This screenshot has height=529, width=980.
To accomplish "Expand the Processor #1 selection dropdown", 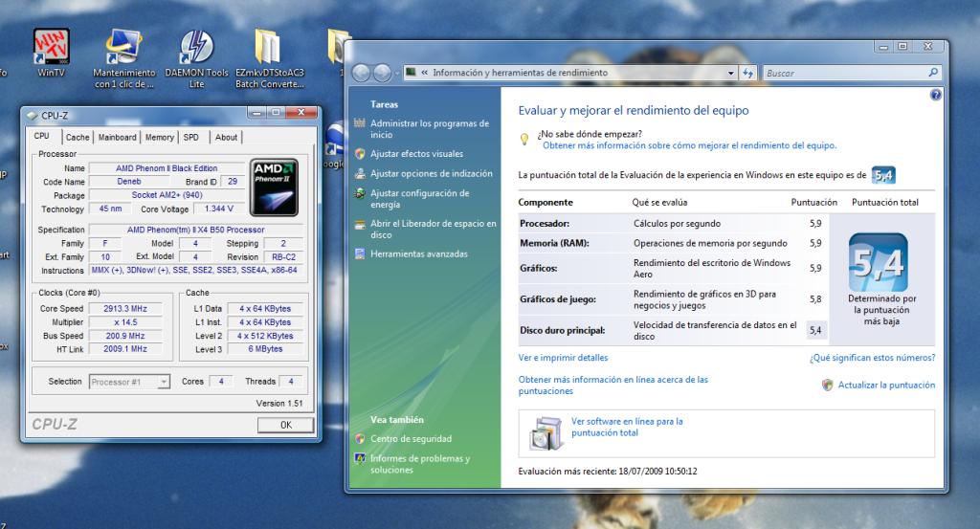I will point(164,382).
